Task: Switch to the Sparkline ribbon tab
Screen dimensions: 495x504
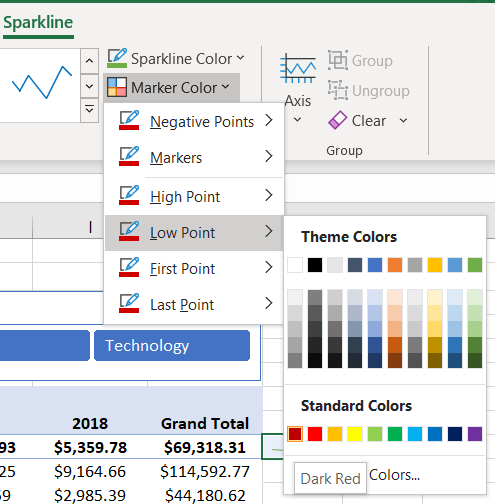Action: pyautogui.click(x=38, y=23)
